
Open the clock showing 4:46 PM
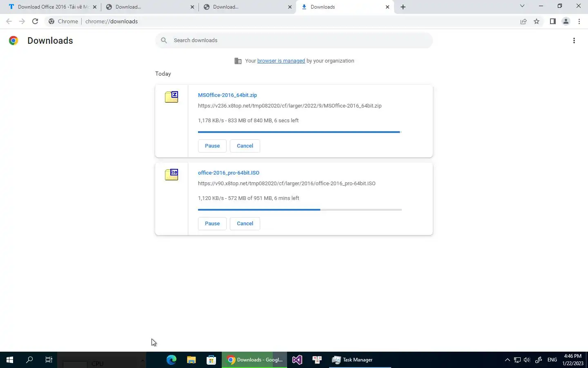[572, 360]
